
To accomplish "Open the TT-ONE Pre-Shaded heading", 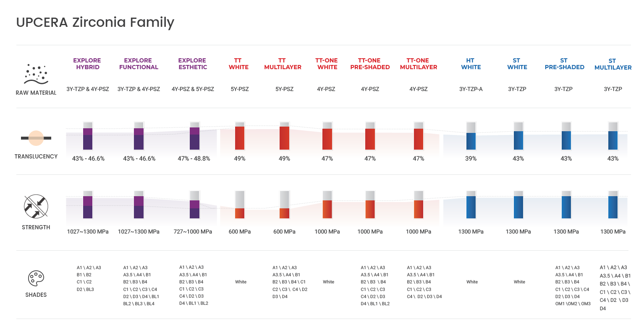I will [x=370, y=64].
